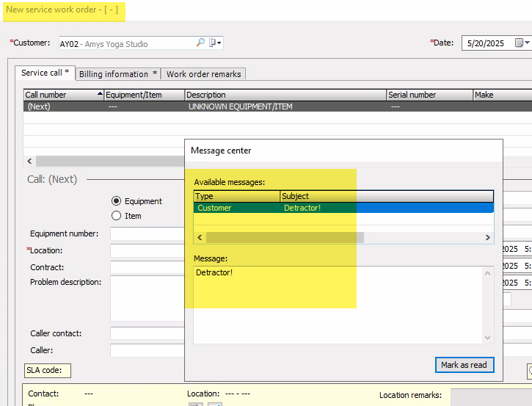Click the calls grid left scroll arrow
The height and width of the screenshot is (406, 532).
(29, 161)
